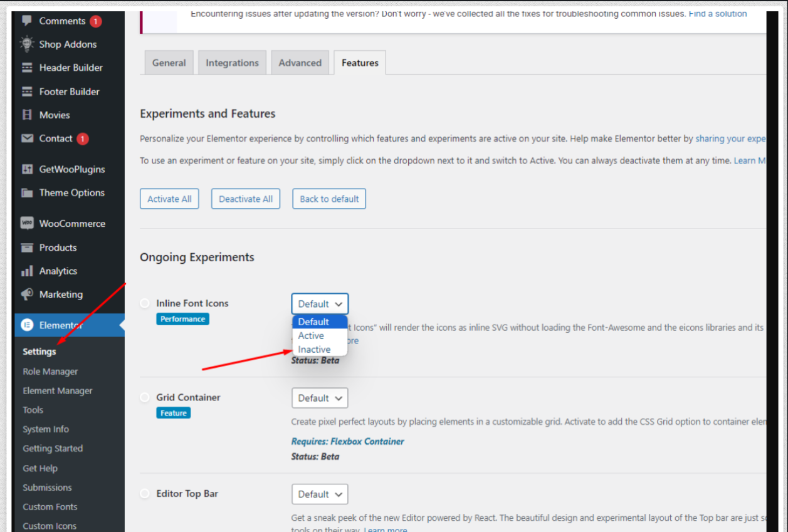
Task: Click the Marketing megaphone icon
Action: tap(27, 295)
